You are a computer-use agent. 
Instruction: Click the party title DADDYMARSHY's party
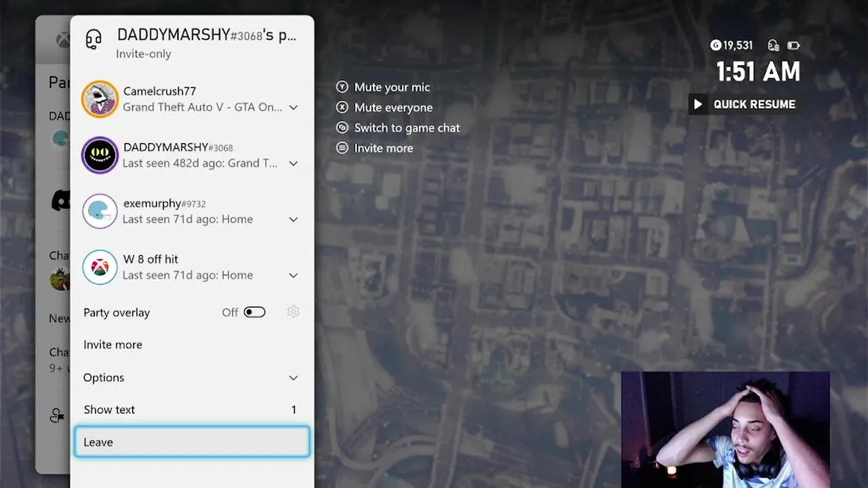207,35
